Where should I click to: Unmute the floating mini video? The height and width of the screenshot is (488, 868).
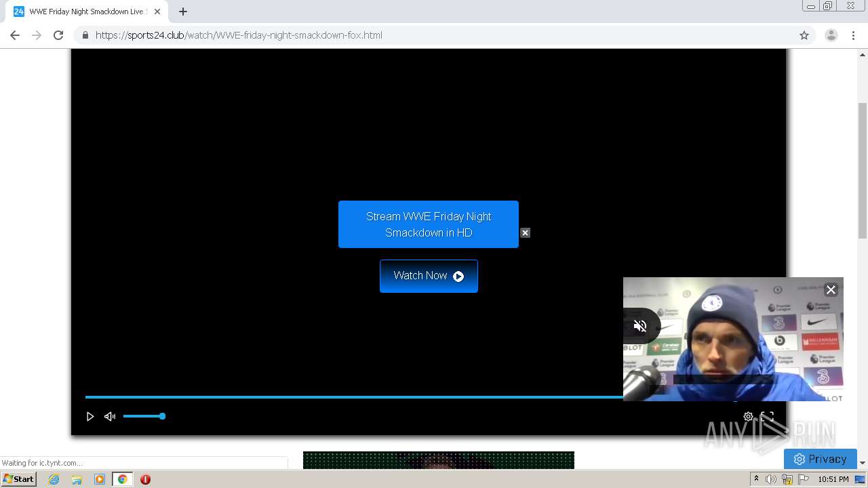639,326
